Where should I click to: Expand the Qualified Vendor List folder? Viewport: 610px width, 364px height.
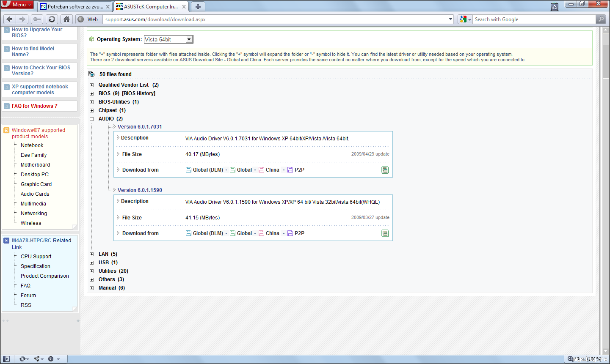click(x=91, y=85)
